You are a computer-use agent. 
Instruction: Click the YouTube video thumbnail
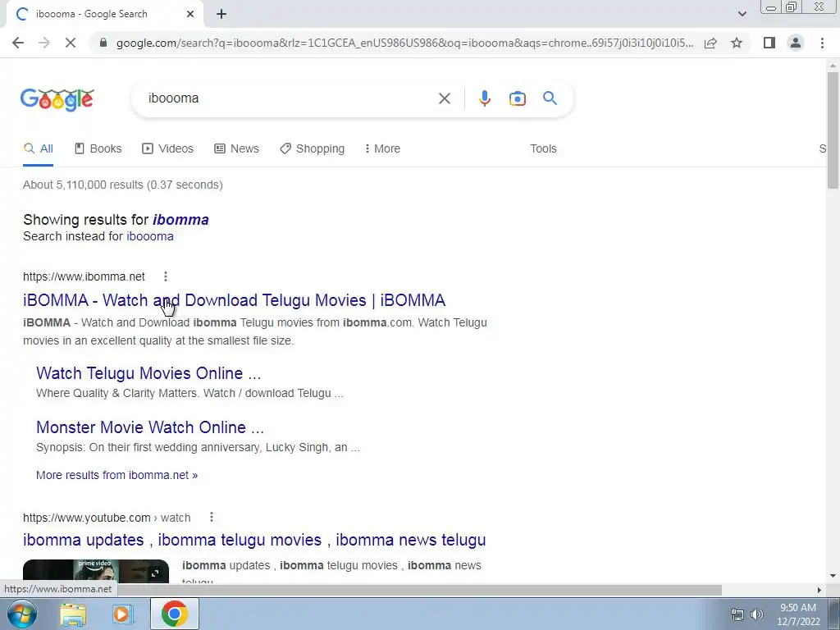[96, 571]
